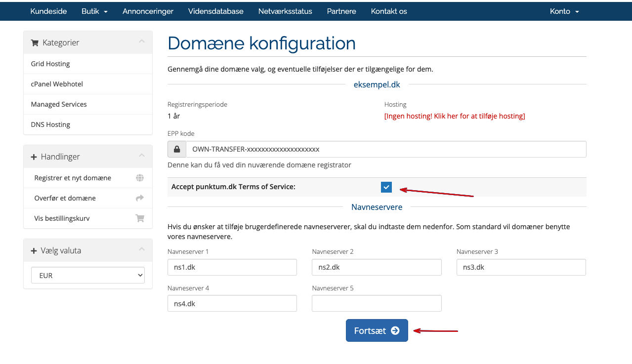Viewport: 632px width, 364px height.
Task: Open the EUR currency dropdown
Action: (x=88, y=276)
